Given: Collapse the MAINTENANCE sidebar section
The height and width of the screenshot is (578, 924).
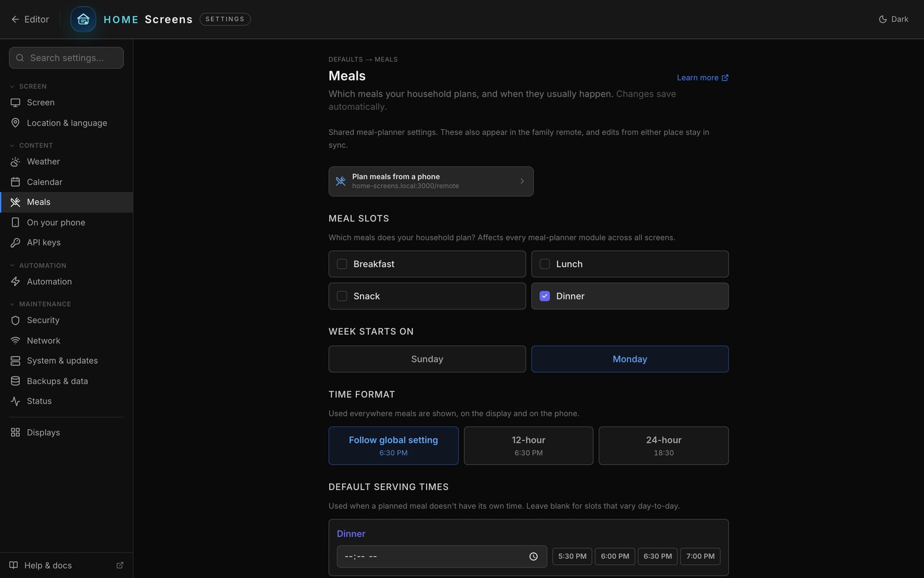Looking at the screenshot, I should coord(40,304).
